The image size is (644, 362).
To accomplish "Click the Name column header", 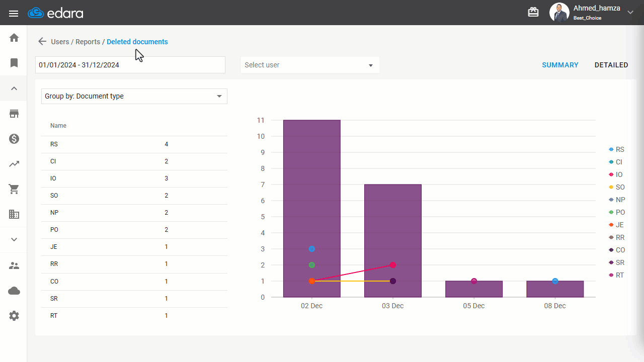I will [x=58, y=126].
